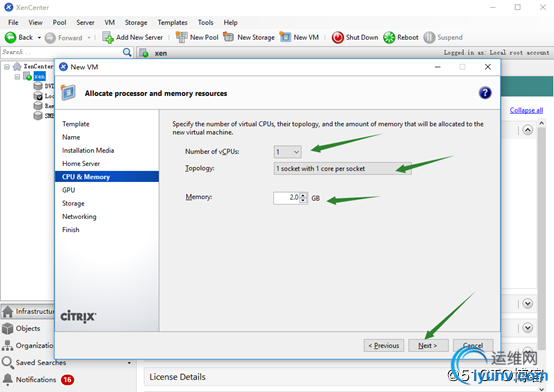Select the Installation Media wizard step
The height and width of the screenshot is (392, 554).
88,150
